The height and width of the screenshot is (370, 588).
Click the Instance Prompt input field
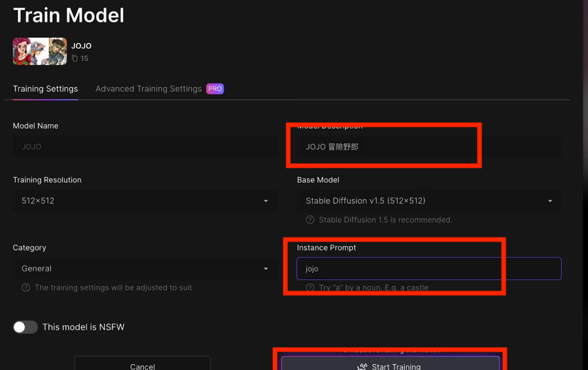429,269
